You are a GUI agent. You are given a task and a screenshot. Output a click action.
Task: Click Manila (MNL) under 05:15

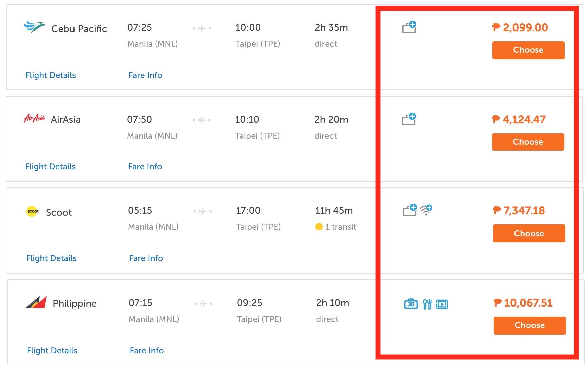coord(153,227)
